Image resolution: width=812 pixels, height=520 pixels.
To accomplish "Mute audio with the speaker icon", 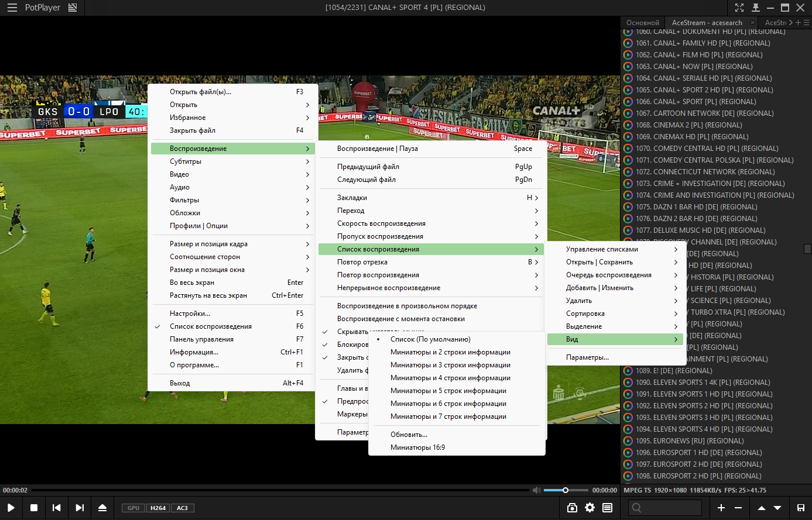I will click(x=535, y=490).
